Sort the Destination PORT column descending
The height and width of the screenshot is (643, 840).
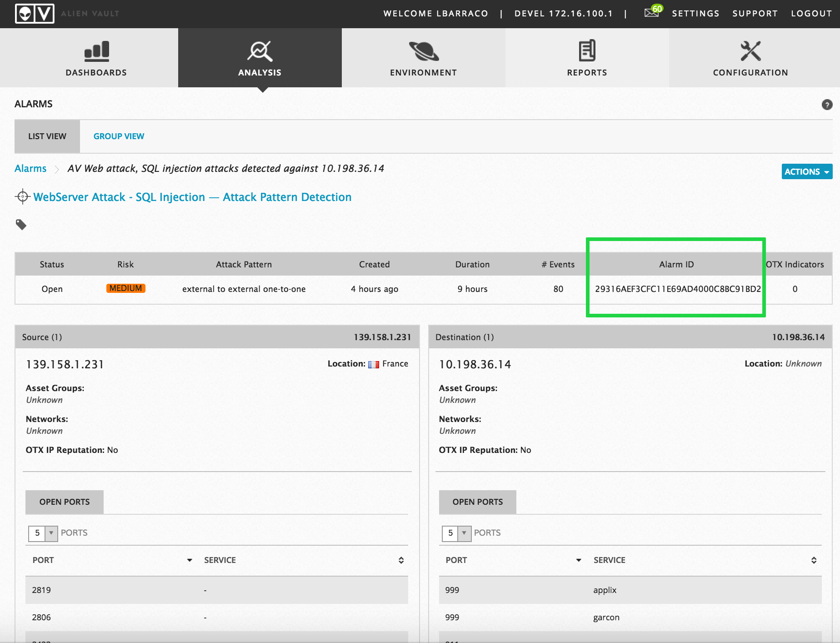578,560
